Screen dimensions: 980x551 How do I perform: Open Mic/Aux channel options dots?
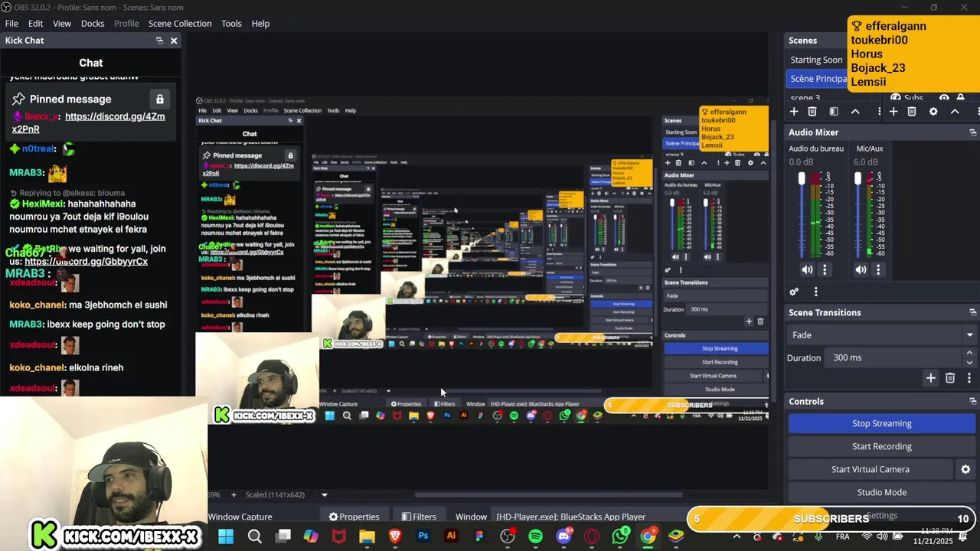(878, 269)
